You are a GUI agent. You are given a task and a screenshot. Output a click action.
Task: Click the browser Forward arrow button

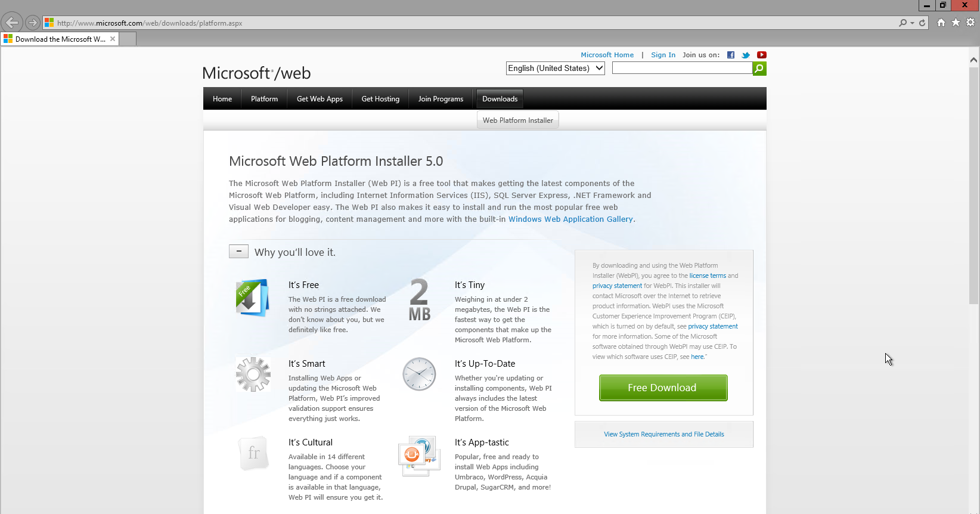click(x=33, y=23)
